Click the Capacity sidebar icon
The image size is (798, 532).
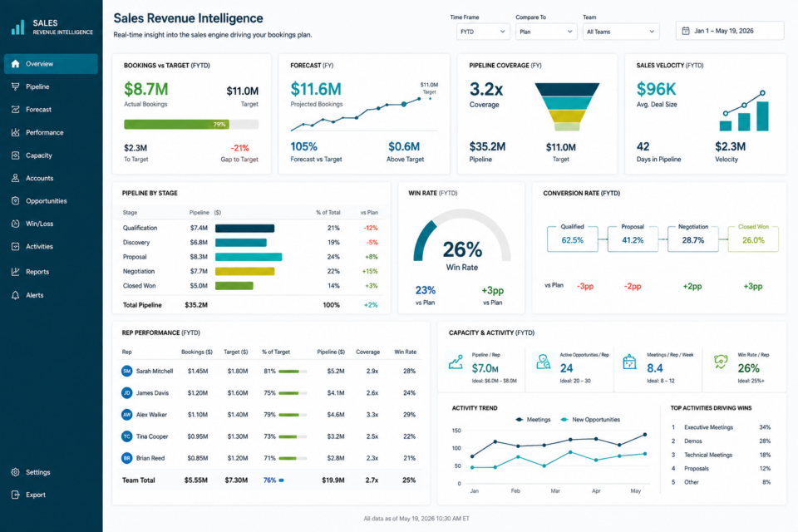15,155
